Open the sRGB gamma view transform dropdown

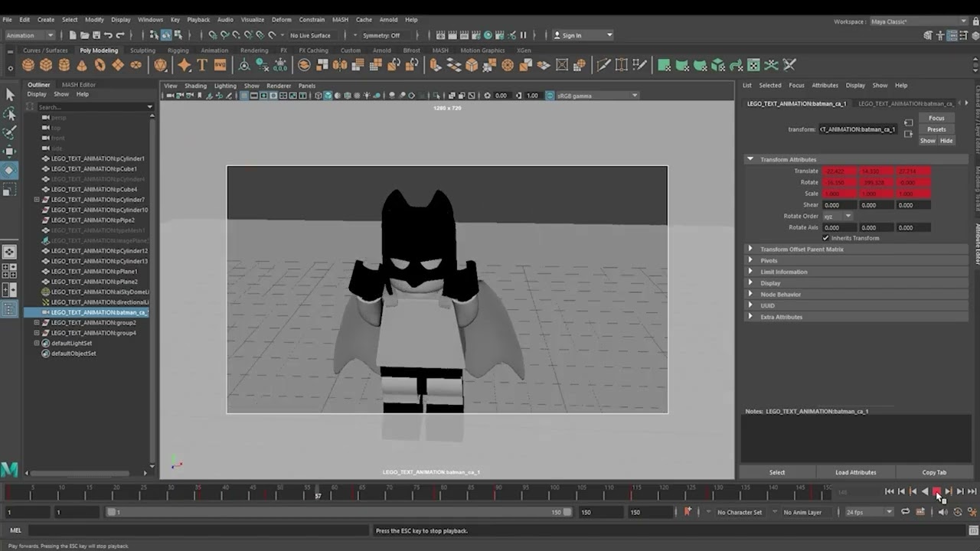point(597,96)
